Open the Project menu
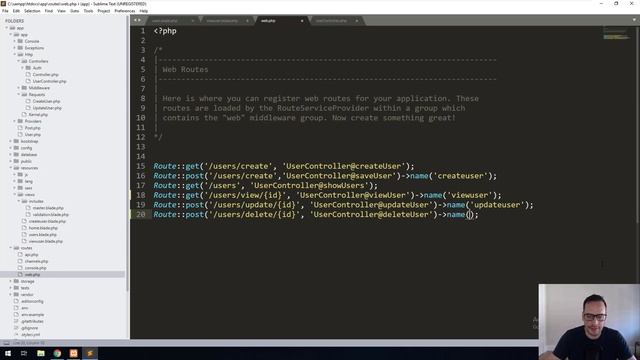This screenshot has height=360, width=640. pyautogui.click(x=104, y=11)
